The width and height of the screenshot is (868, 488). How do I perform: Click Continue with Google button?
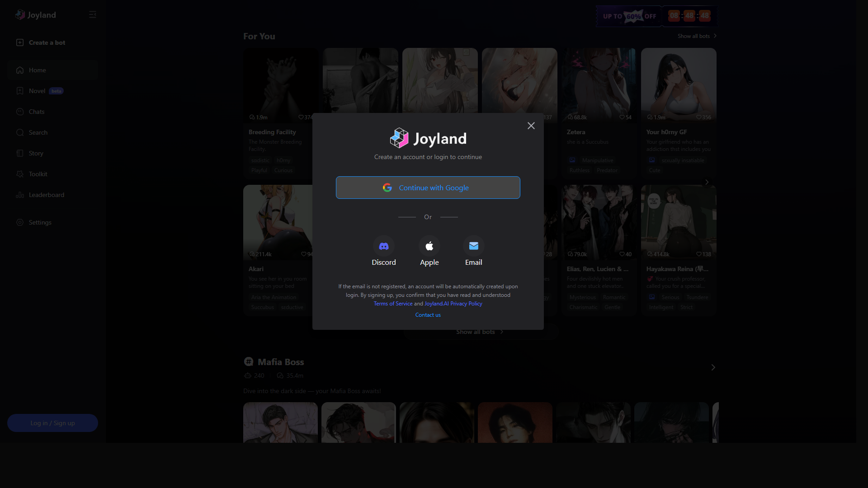pyautogui.click(x=428, y=188)
